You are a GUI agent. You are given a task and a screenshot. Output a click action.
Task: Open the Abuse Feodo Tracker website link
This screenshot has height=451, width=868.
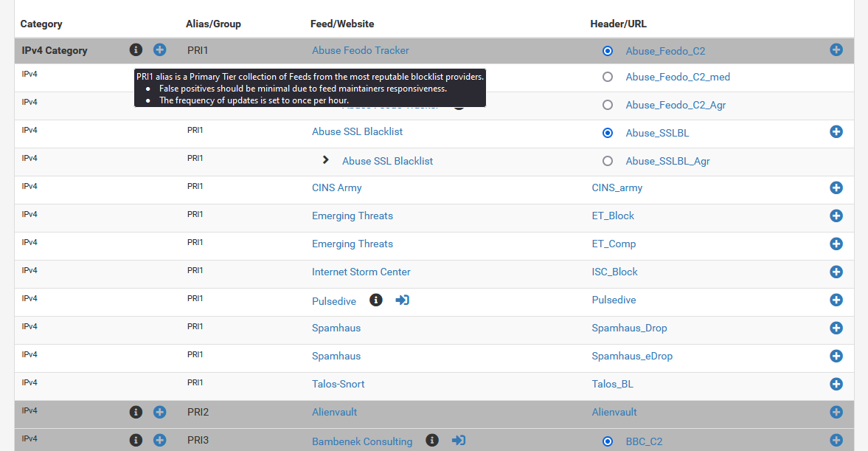(361, 50)
